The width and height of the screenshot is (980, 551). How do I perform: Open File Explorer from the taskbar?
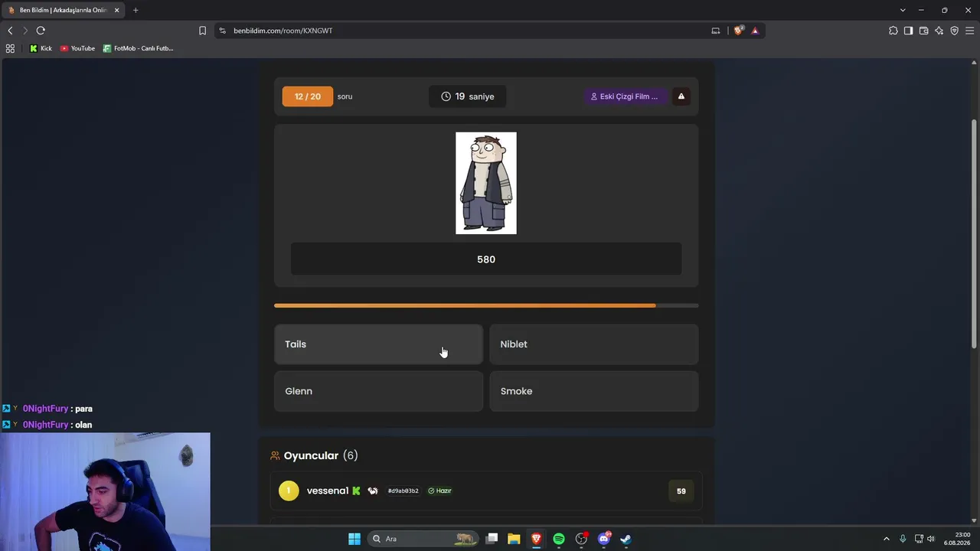pyautogui.click(x=514, y=539)
